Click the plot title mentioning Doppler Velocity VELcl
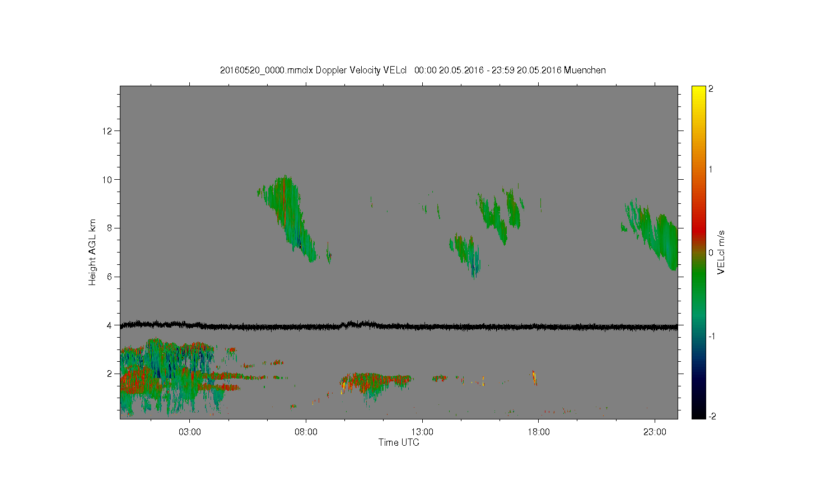 [x=413, y=70]
